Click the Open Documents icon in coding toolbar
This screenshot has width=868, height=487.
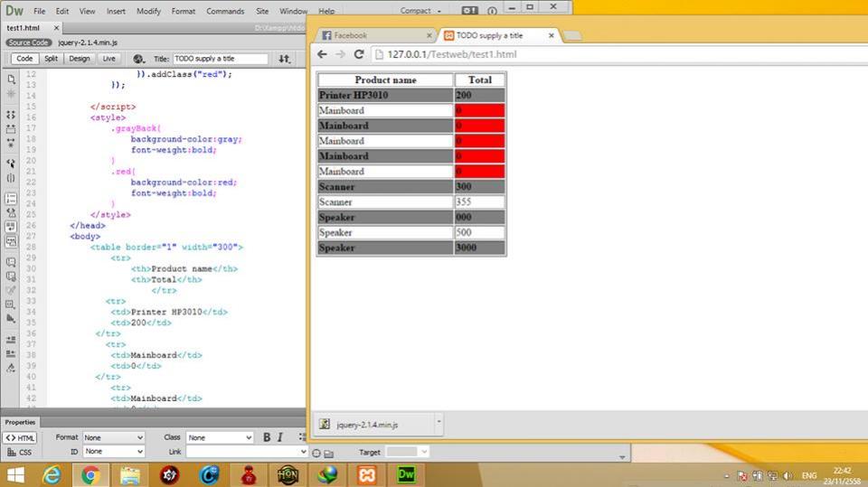point(11,80)
